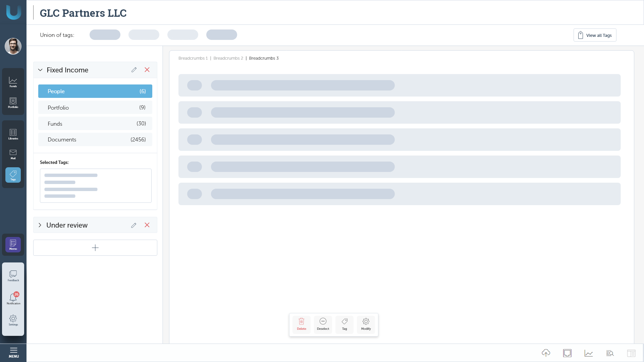This screenshot has height=362, width=644.
Task: Select the first placeholder list row
Action: point(399,85)
